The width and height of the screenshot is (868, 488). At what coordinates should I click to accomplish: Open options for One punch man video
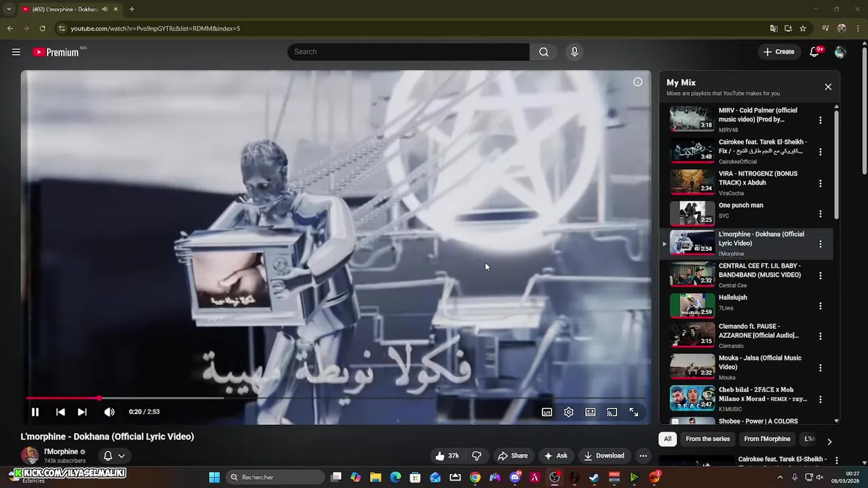click(820, 214)
